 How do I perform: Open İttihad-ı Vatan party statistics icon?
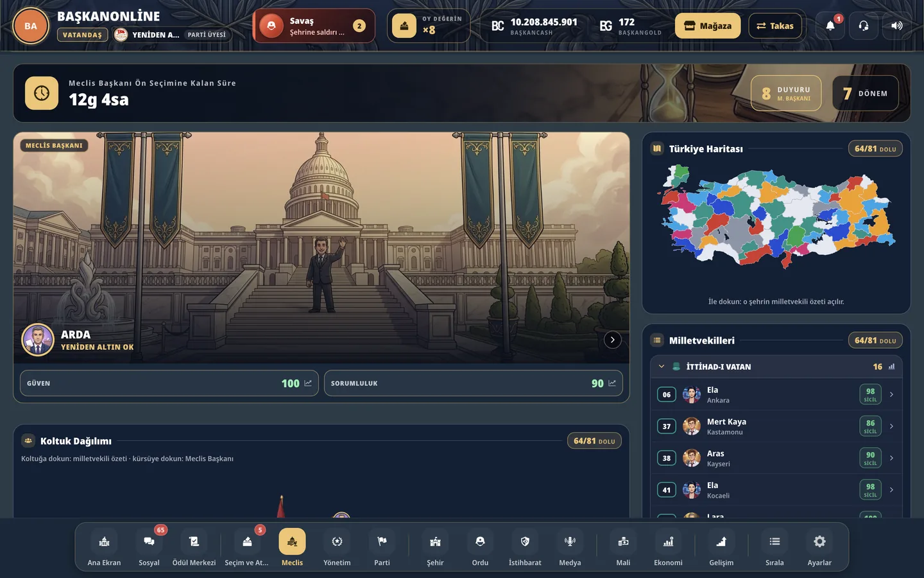892,367
